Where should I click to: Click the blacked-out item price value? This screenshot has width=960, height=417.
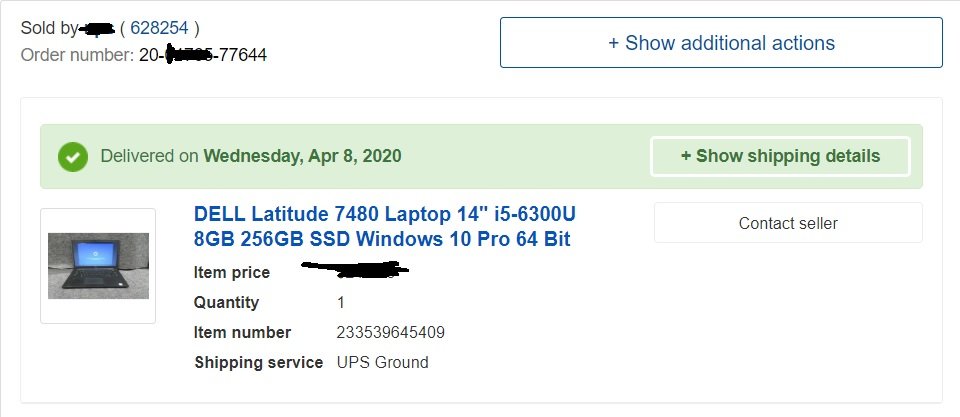(355, 269)
